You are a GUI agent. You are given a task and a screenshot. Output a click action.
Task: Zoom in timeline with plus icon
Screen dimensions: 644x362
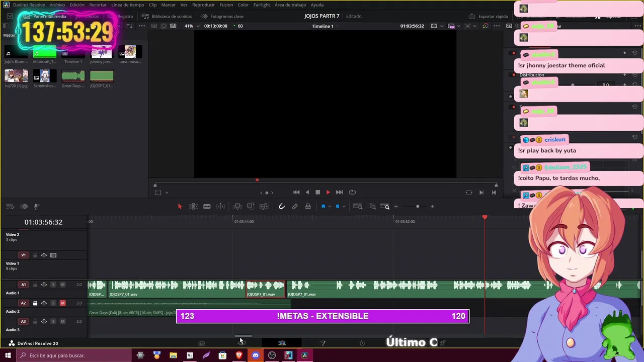(432, 206)
